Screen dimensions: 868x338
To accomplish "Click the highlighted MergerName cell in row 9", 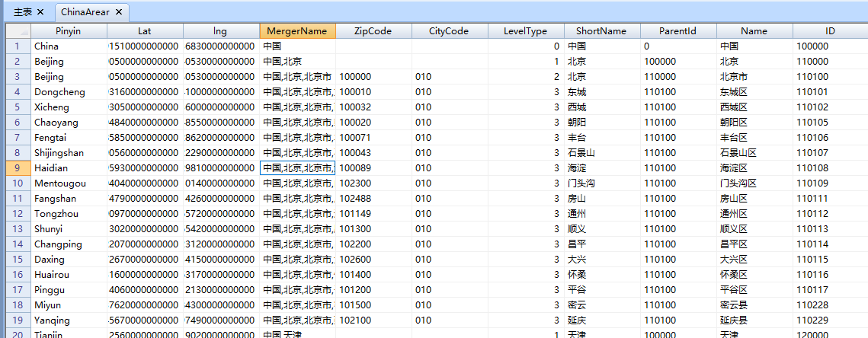I will (x=297, y=168).
